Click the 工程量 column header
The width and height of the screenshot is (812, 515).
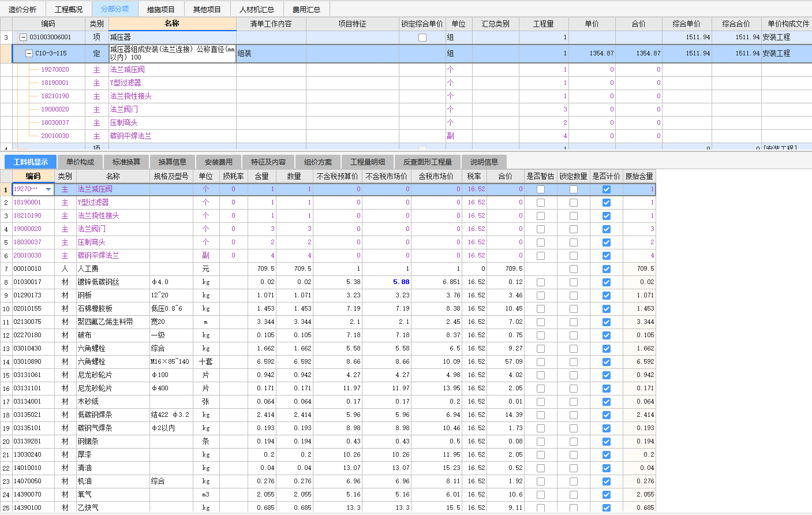pyautogui.click(x=543, y=24)
